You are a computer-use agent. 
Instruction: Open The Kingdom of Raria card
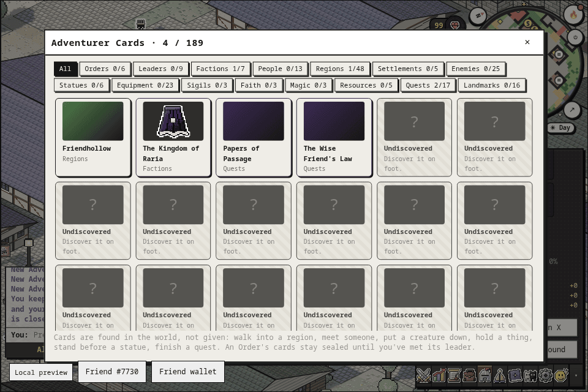click(x=173, y=137)
